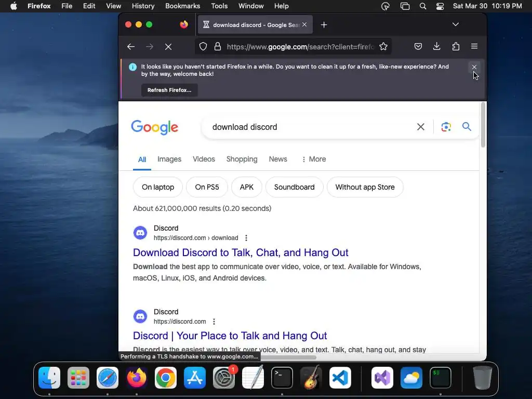Switch to the Shopping results tab
The height and width of the screenshot is (399, 532).
[x=242, y=159]
